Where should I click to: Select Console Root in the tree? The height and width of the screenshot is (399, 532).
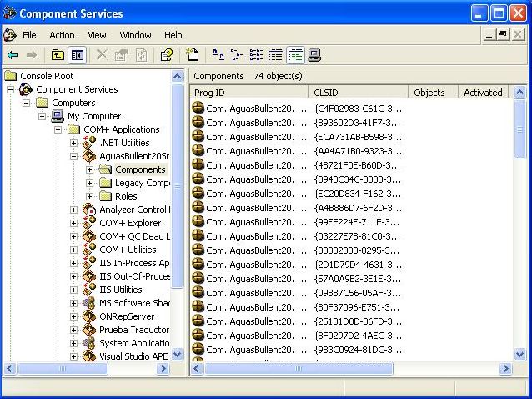[x=47, y=76]
